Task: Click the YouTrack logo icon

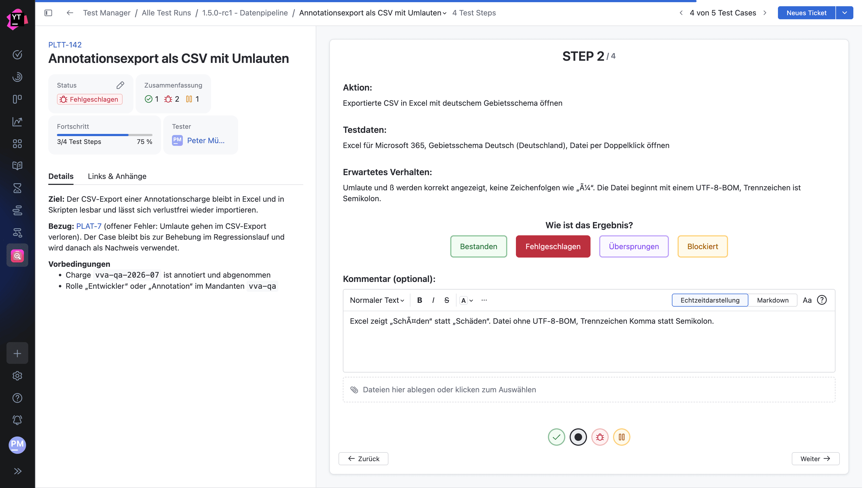Action: [x=17, y=19]
